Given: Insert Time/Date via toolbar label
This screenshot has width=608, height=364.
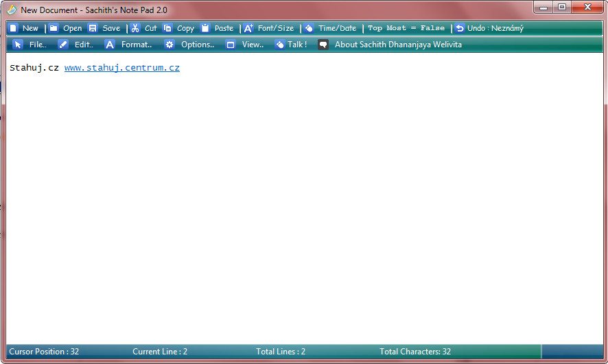Looking at the screenshot, I should 337,28.
